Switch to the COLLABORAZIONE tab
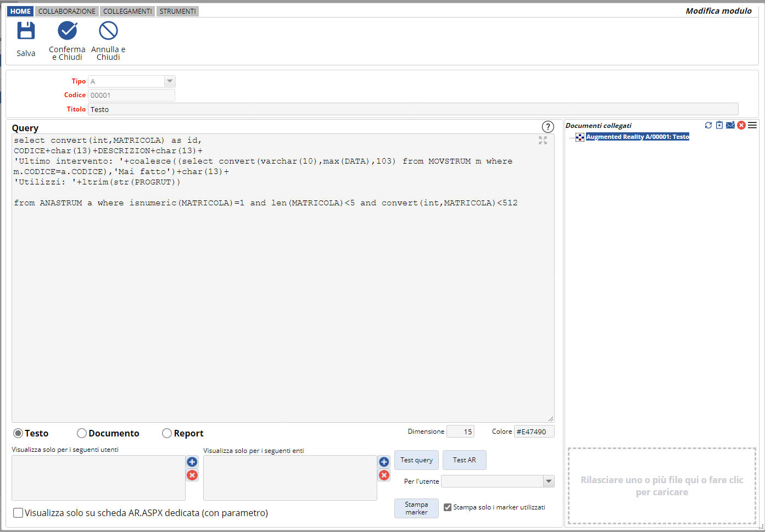Viewport: 765px width, 532px height. 67,11
